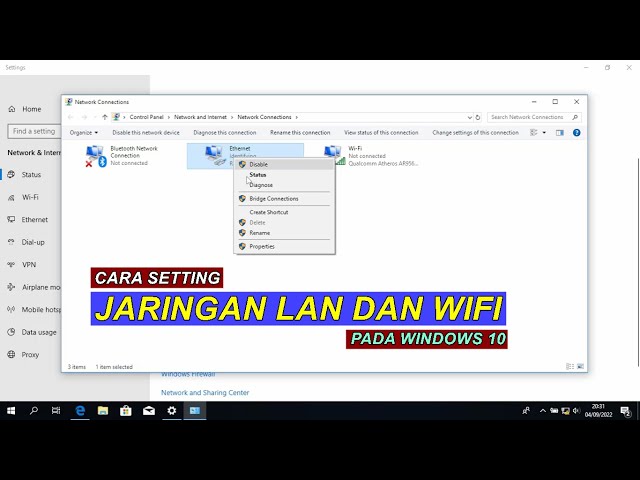
Task: Switch to Settings gear on taskbar
Action: [172, 411]
